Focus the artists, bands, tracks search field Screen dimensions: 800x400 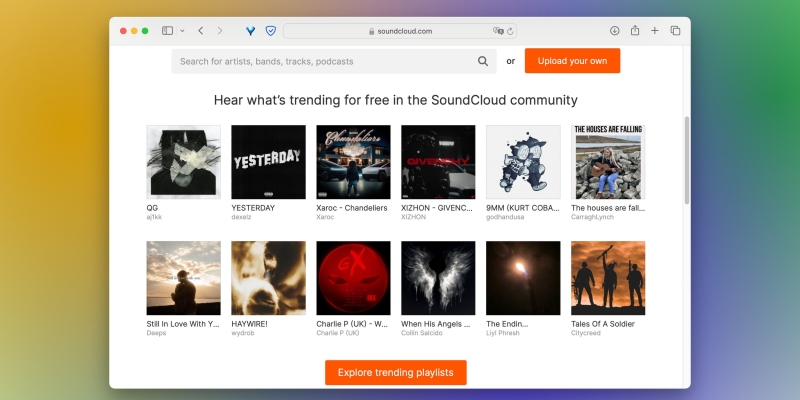[320, 61]
